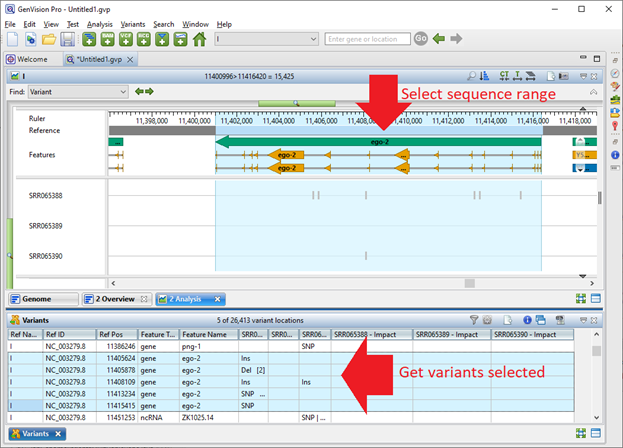Viewport: 623px width, 448px height.
Task: Jump to next variant with right green arrow
Action: [x=149, y=92]
